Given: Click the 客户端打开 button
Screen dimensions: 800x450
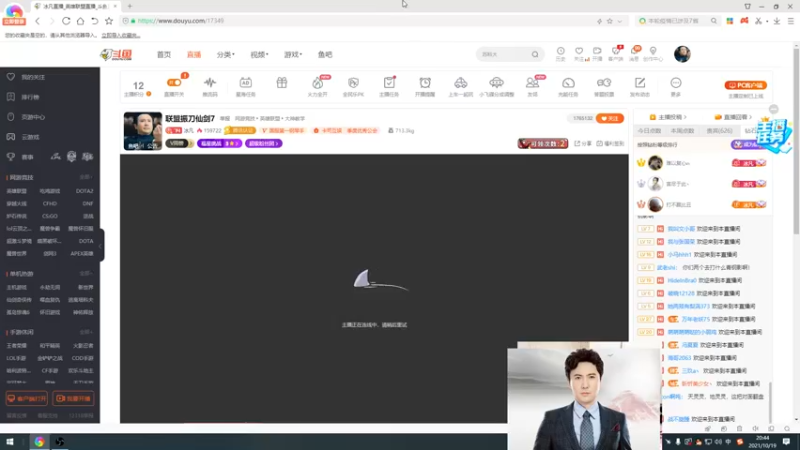Looking at the screenshot, I should (x=27, y=398).
